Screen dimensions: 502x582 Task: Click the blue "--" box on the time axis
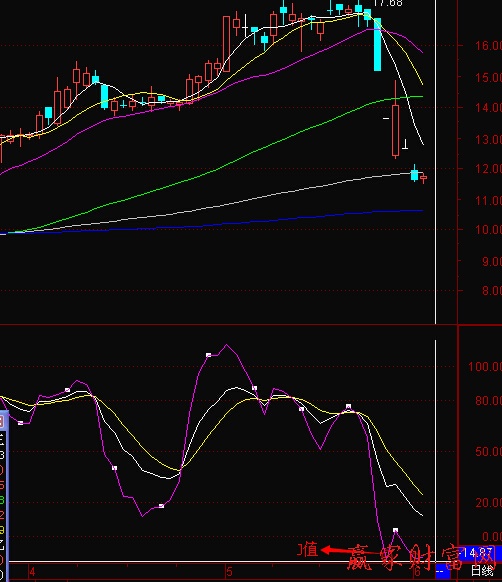[442, 571]
